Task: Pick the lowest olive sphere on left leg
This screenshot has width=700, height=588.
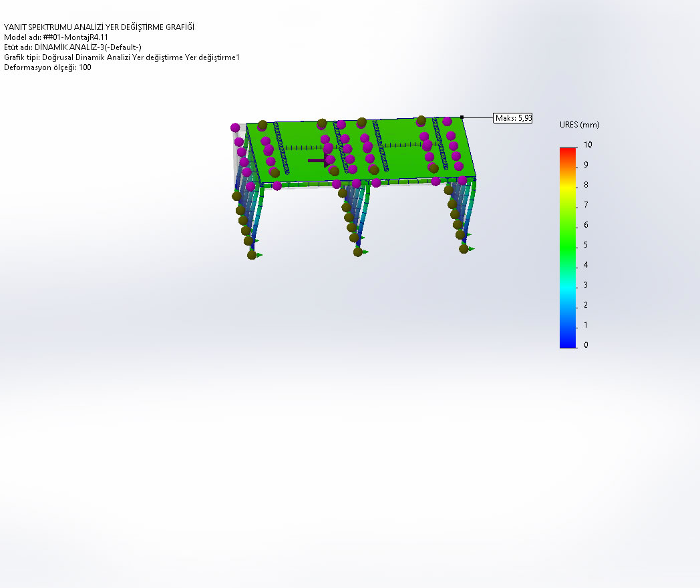Action: 252,254
